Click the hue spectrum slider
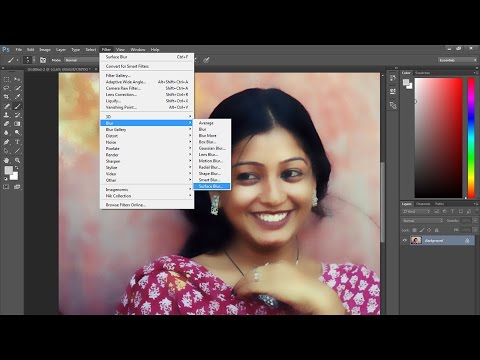The image size is (480, 360). [471, 138]
